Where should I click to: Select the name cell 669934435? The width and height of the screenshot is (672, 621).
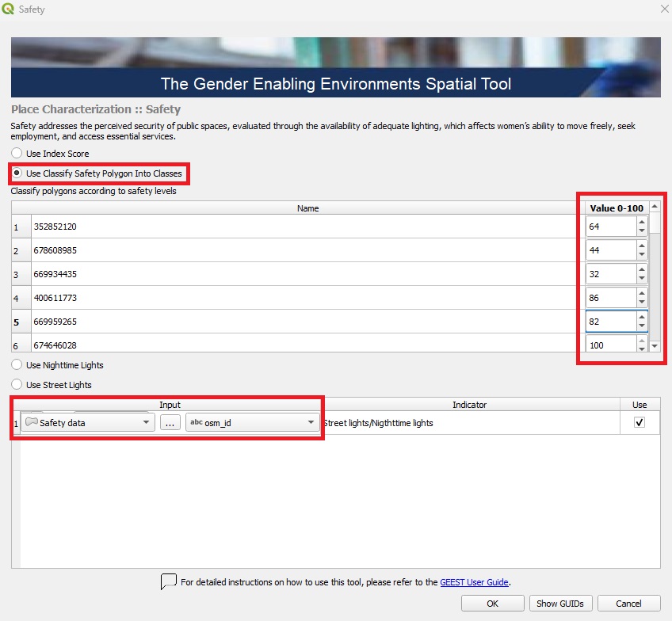308,274
